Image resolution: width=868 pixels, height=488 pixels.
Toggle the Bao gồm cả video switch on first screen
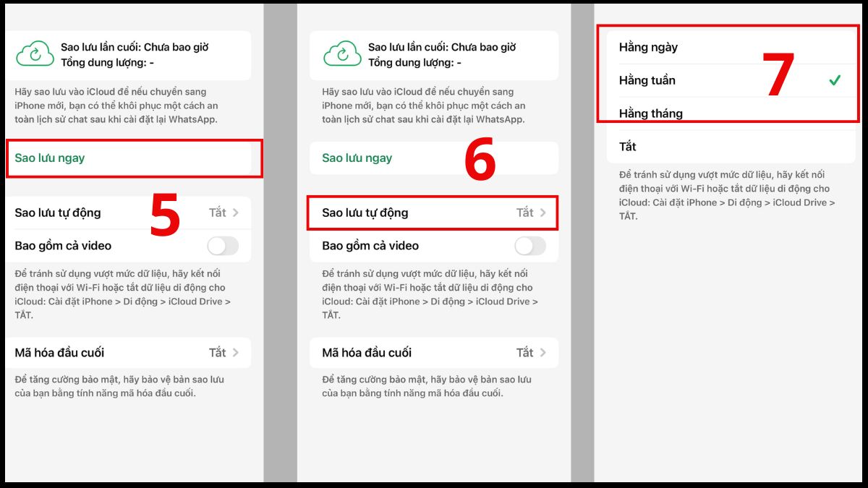224,246
